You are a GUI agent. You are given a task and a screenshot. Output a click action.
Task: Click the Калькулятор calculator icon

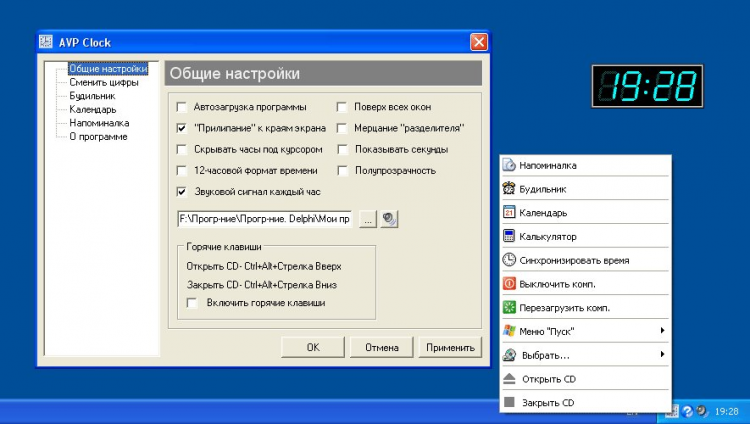pos(509,236)
